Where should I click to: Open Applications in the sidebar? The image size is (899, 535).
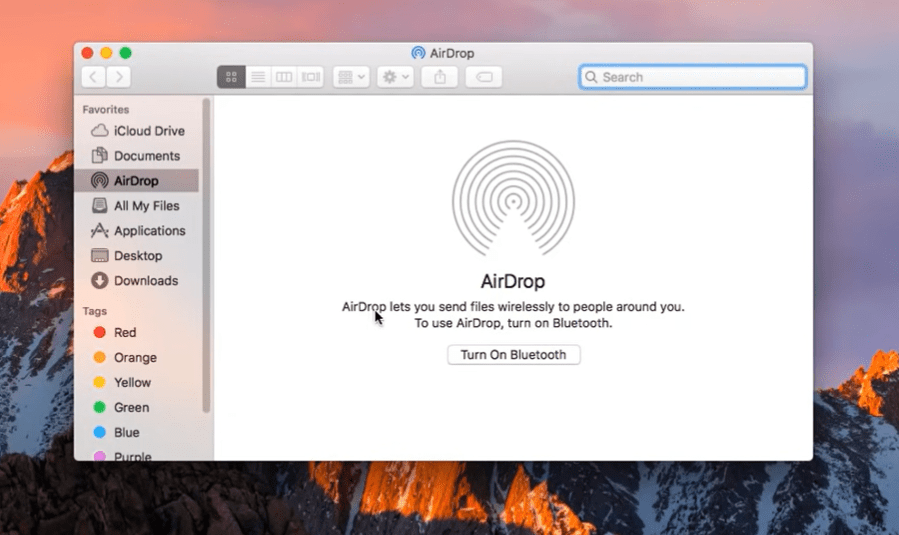click(138, 231)
